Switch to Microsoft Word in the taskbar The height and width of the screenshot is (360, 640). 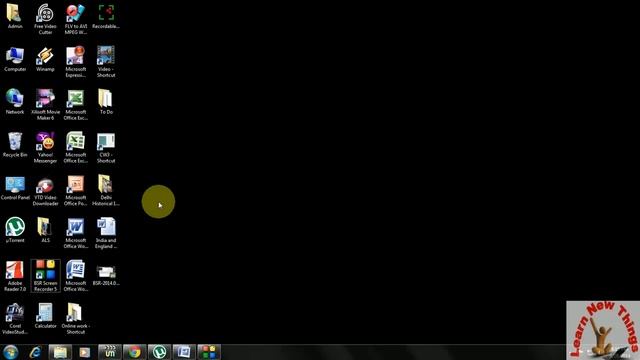point(184,352)
